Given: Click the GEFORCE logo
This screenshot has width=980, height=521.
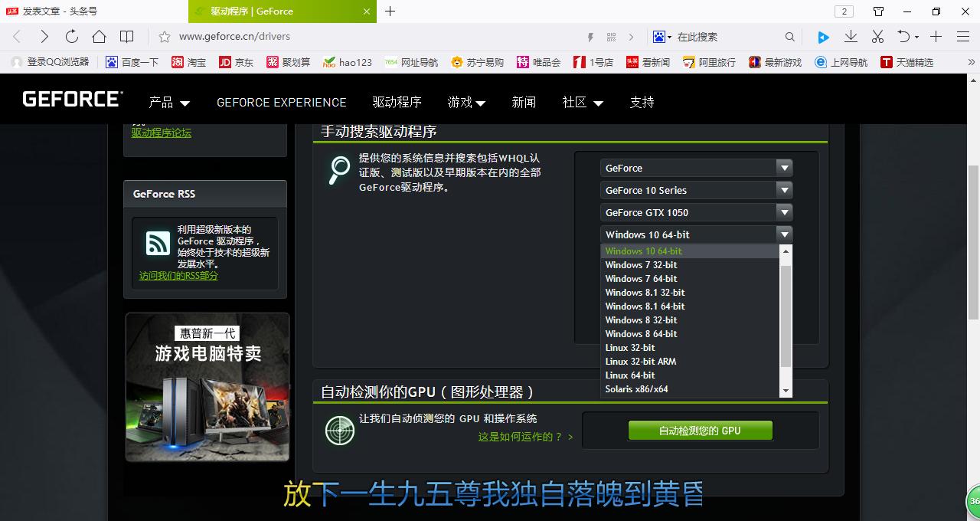Looking at the screenshot, I should pos(72,99).
